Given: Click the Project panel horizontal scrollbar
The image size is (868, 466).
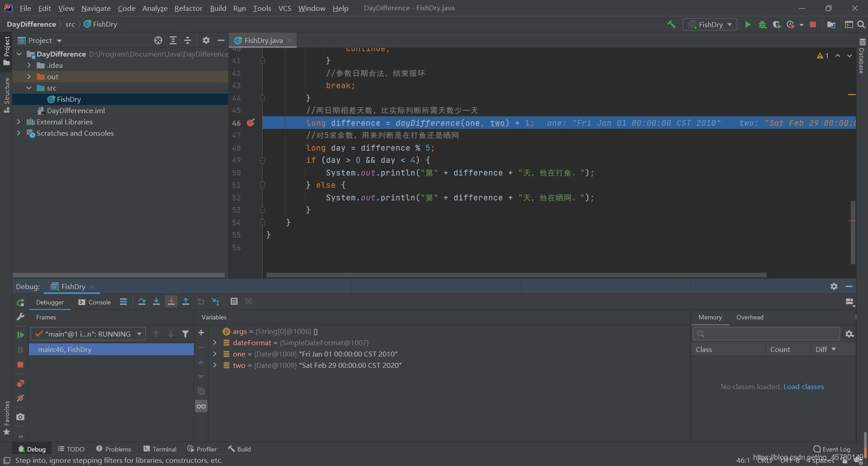Looking at the screenshot, I should pyautogui.click(x=119, y=275).
